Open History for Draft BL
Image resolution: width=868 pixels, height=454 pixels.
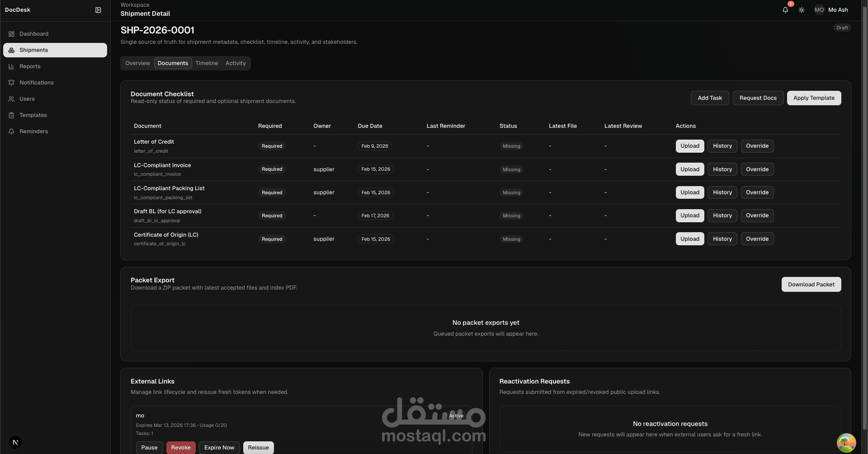(722, 215)
